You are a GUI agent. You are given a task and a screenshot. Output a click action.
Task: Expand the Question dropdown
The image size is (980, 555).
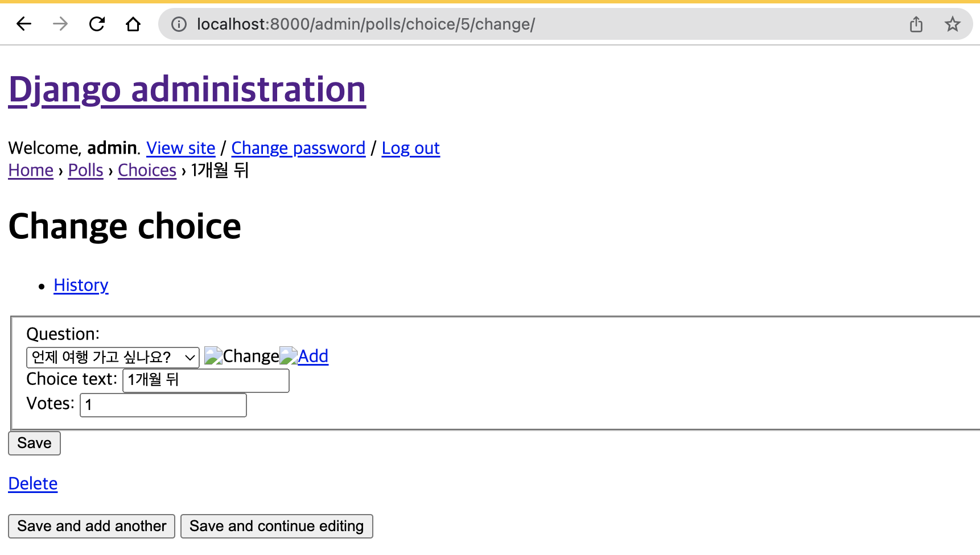[113, 357]
